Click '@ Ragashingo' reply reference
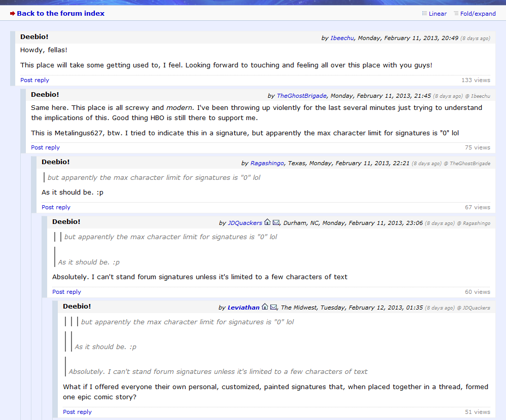This screenshot has width=506, height=420. (x=474, y=223)
